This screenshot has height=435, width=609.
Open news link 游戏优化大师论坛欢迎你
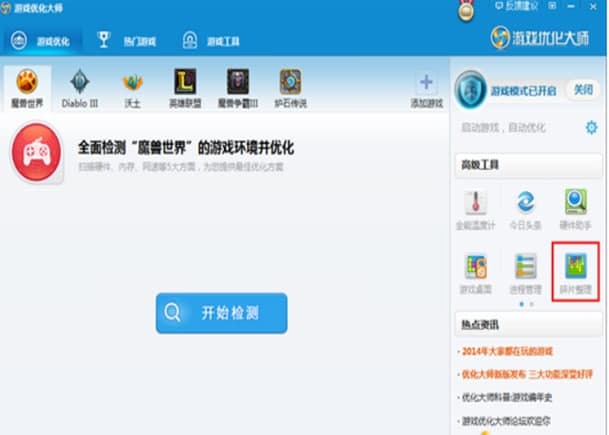pyautogui.click(x=505, y=421)
